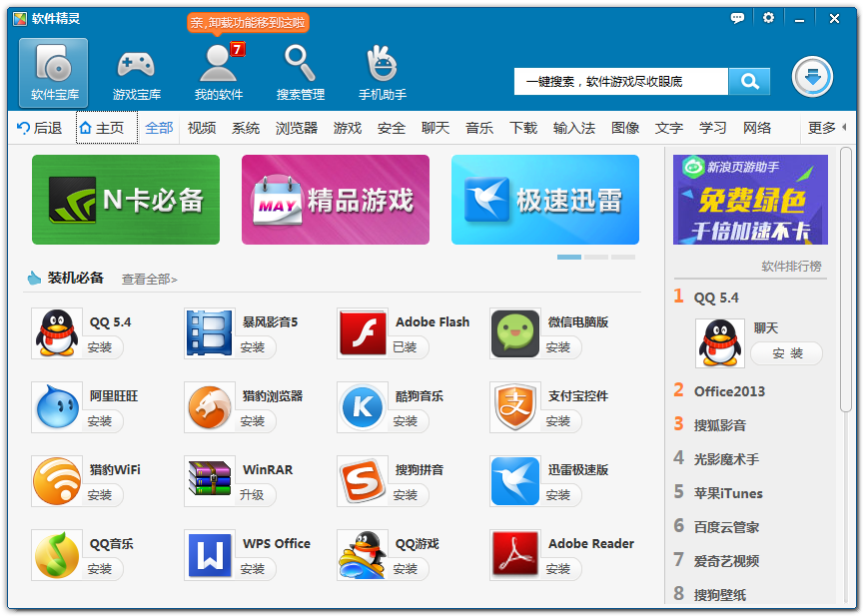The height and width of the screenshot is (616, 864).
Task: Click the 搜狗拼音 S icon
Action: 362,481
